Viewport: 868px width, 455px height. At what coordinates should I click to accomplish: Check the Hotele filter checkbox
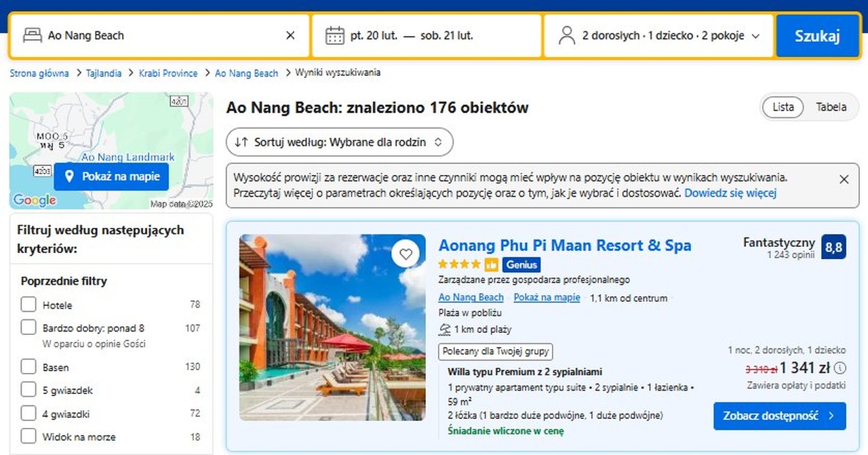pos(28,304)
